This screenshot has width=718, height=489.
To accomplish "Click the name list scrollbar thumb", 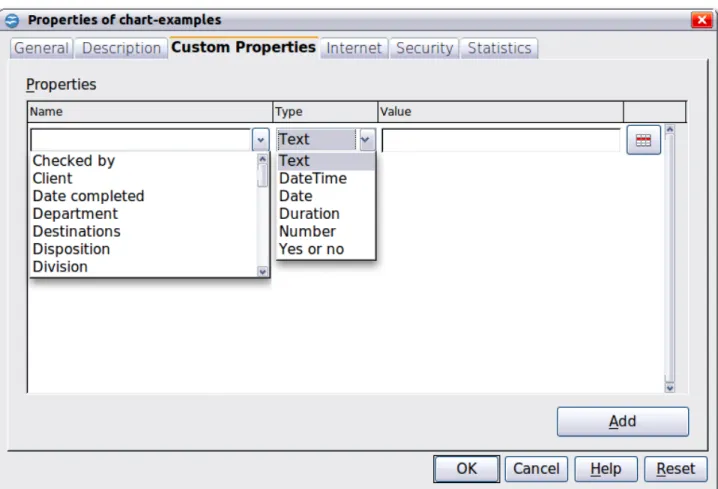I will (262, 175).
